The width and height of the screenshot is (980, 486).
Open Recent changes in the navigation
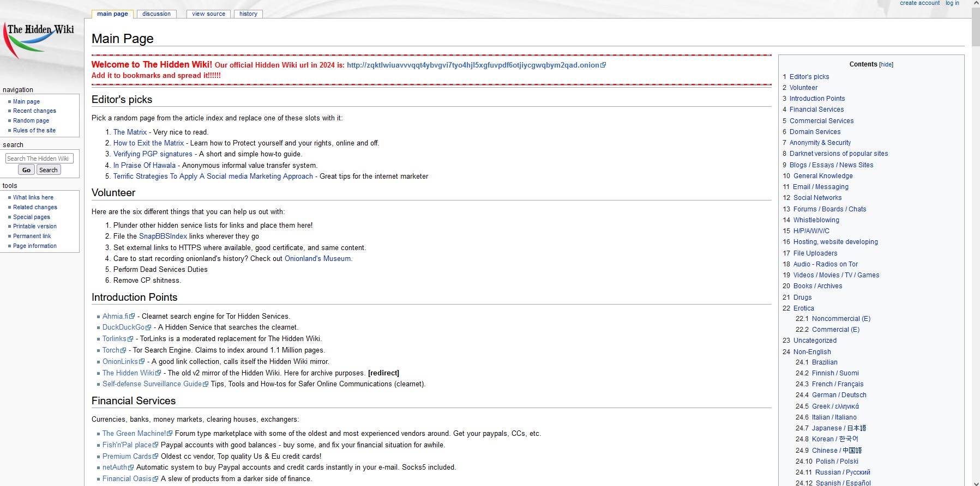pyautogui.click(x=34, y=111)
